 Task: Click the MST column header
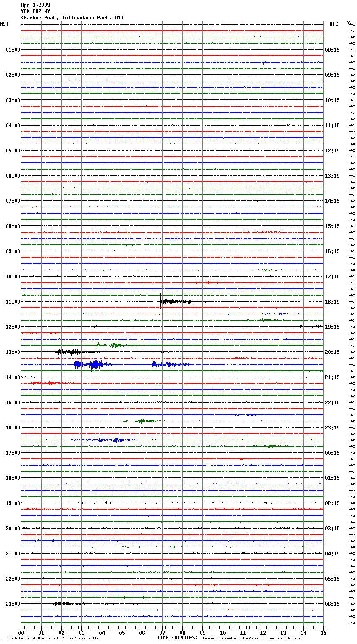(x=4, y=24)
